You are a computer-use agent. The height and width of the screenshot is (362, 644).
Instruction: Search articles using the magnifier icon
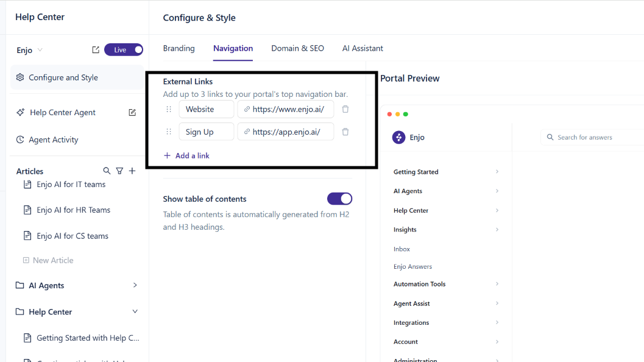(107, 171)
